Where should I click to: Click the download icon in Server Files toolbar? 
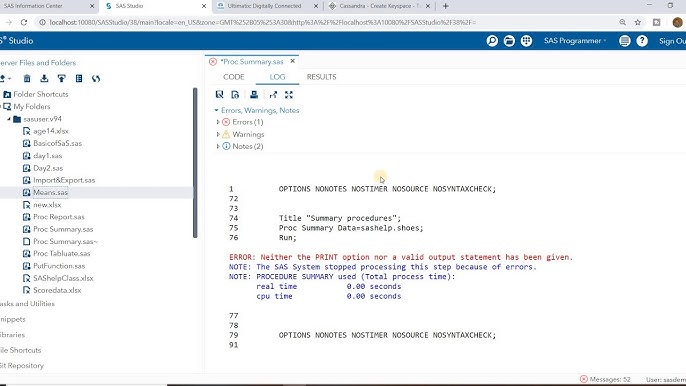44,78
